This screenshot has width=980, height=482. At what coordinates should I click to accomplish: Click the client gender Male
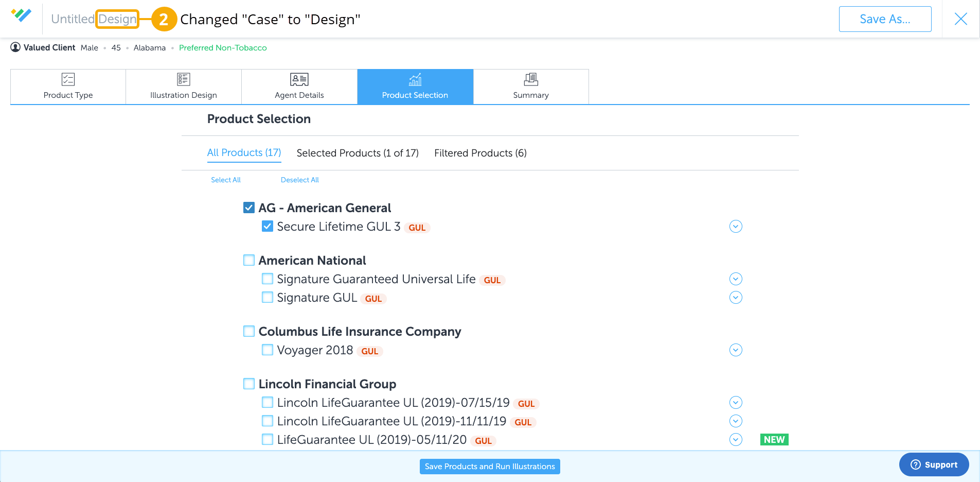pyautogui.click(x=90, y=48)
